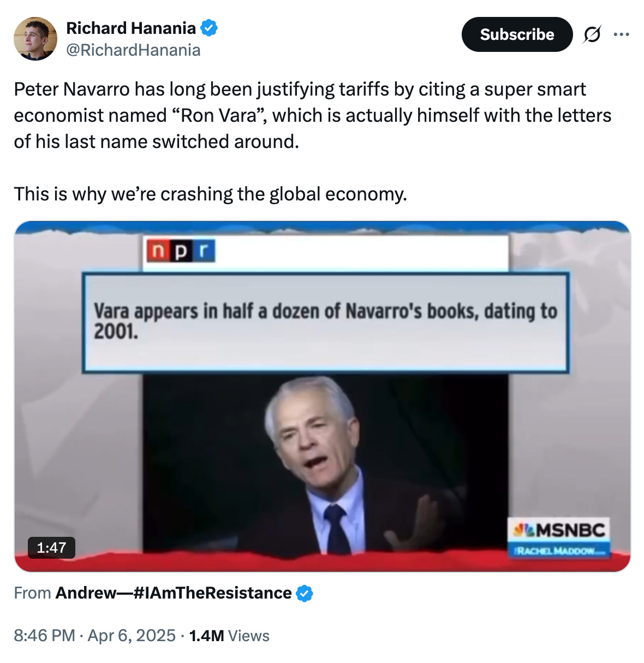Viewport: 644px width, 663px height.
Task: Click the Rachel Maddow show banner
Action: click(x=559, y=550)
